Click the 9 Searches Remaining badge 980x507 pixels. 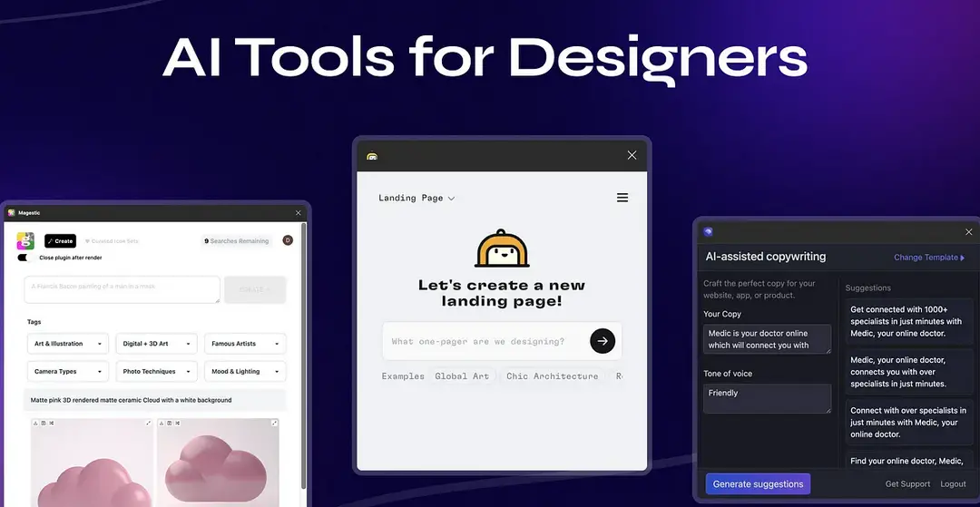pyautogui.click(x=236, y=241)
